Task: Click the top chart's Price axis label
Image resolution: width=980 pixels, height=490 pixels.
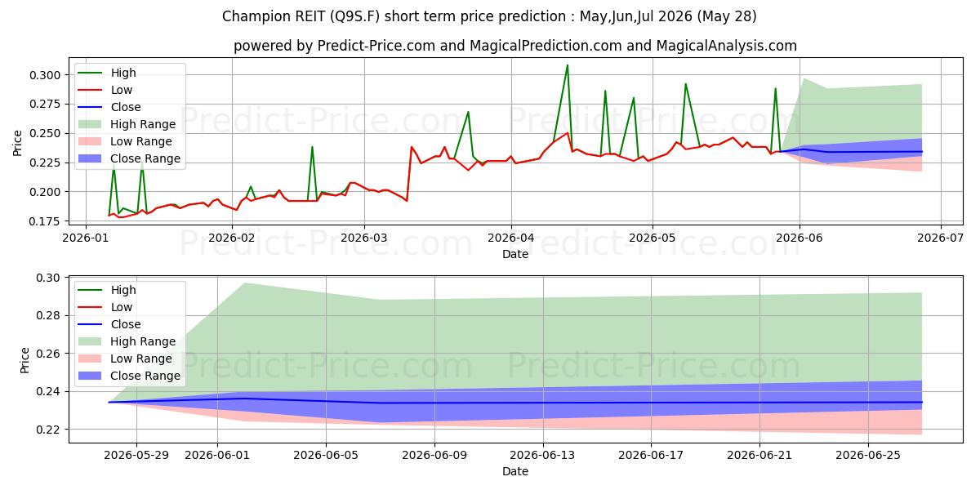Action: coord(18,143)
